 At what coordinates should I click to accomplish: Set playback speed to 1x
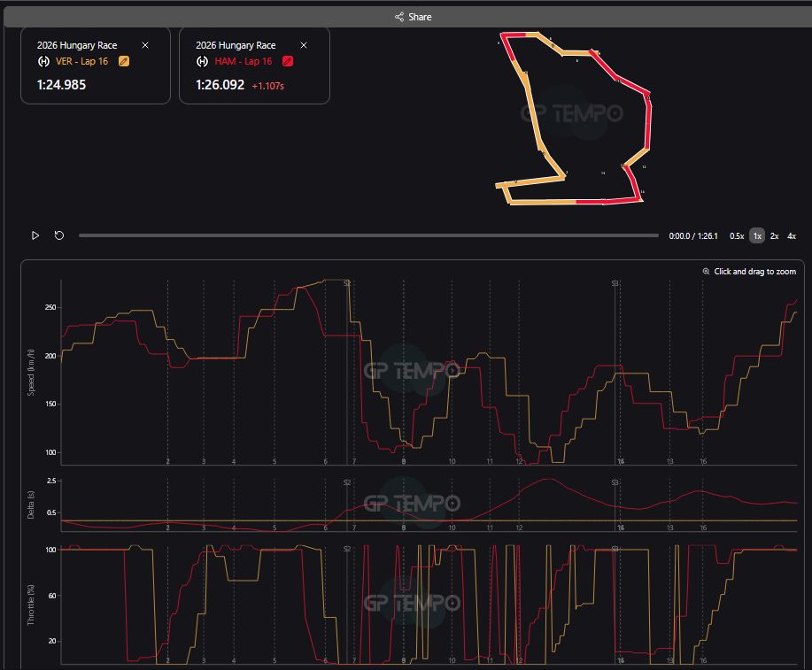click(x=757, y=235)
